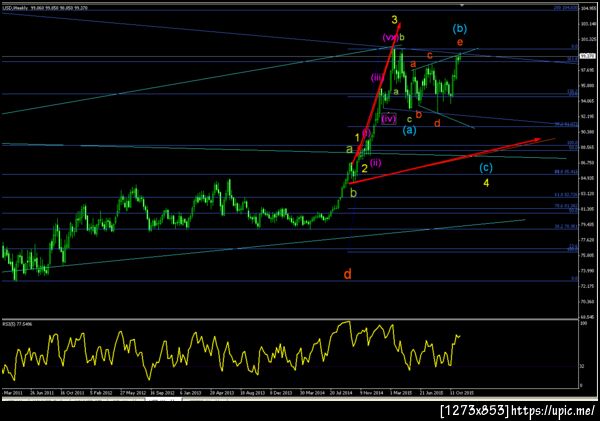This screenshot has width=600, height=421.
Task: Click the 81.305 value on price scale
Action: [588, 209]
